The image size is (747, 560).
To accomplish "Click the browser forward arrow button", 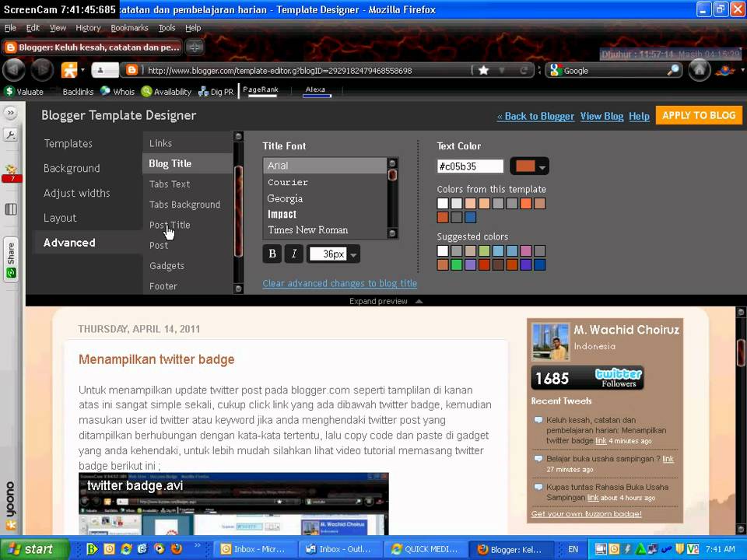I will tap(42, 71).
